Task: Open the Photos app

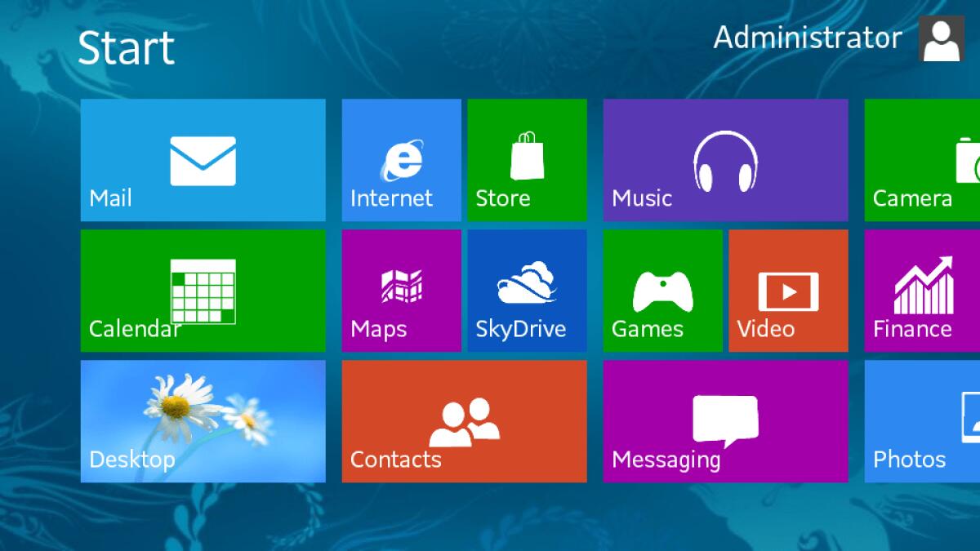Action: tap(921, 421)
